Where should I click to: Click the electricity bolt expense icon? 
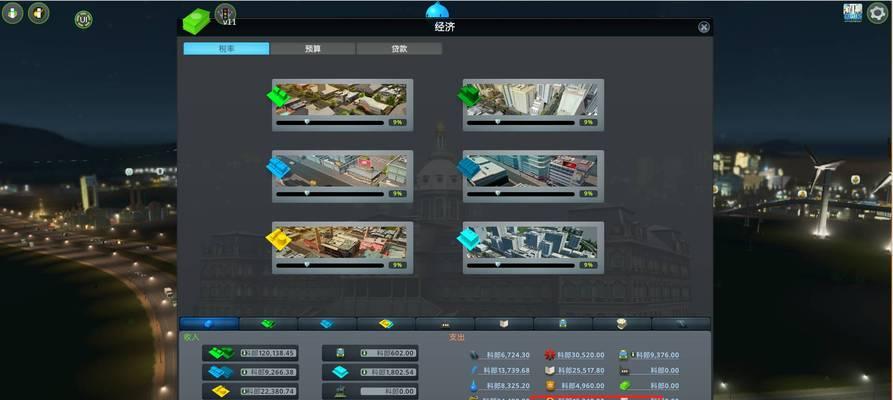click(x=474, y=370)
